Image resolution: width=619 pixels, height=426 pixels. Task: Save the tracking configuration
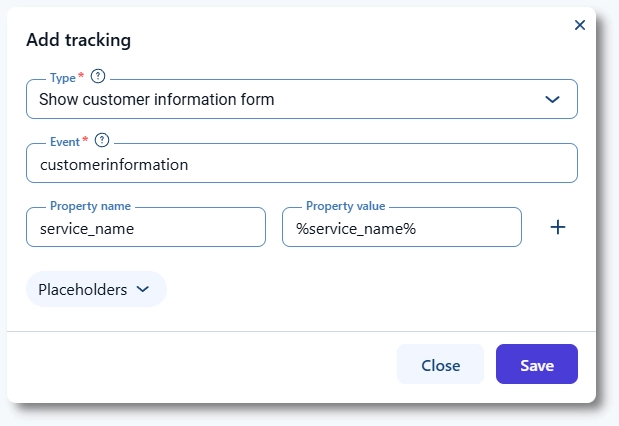pyautogui.click(x=536, y=365)
